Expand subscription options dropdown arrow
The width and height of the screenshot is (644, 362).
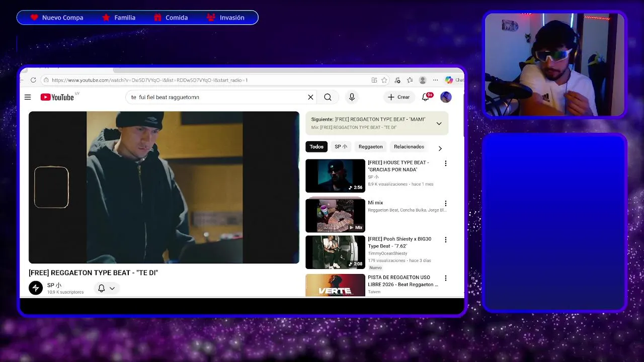[112, 288]
